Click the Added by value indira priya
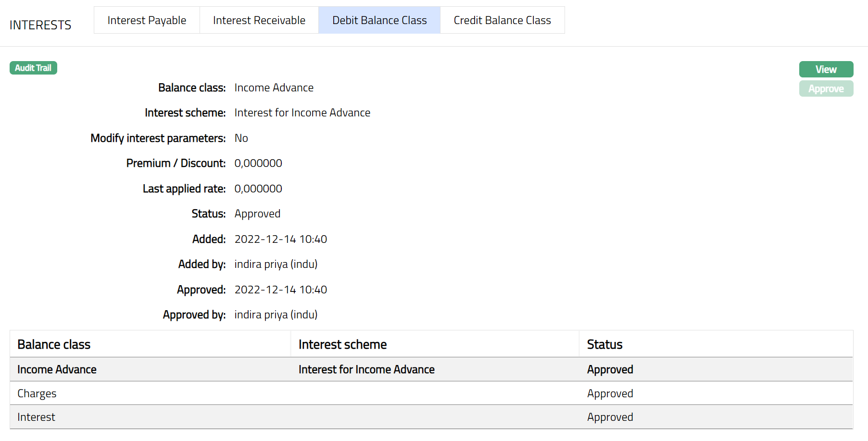 click(276, 264)
